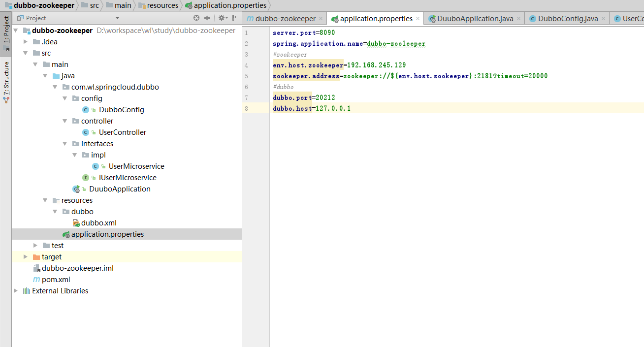Select pom.xml in the project tree

pos(56,280)
